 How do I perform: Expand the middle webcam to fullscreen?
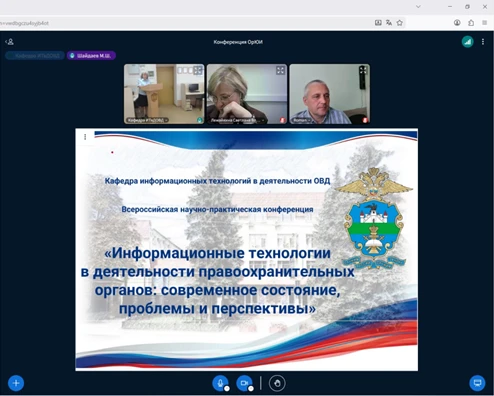click(x=280, y=70)
